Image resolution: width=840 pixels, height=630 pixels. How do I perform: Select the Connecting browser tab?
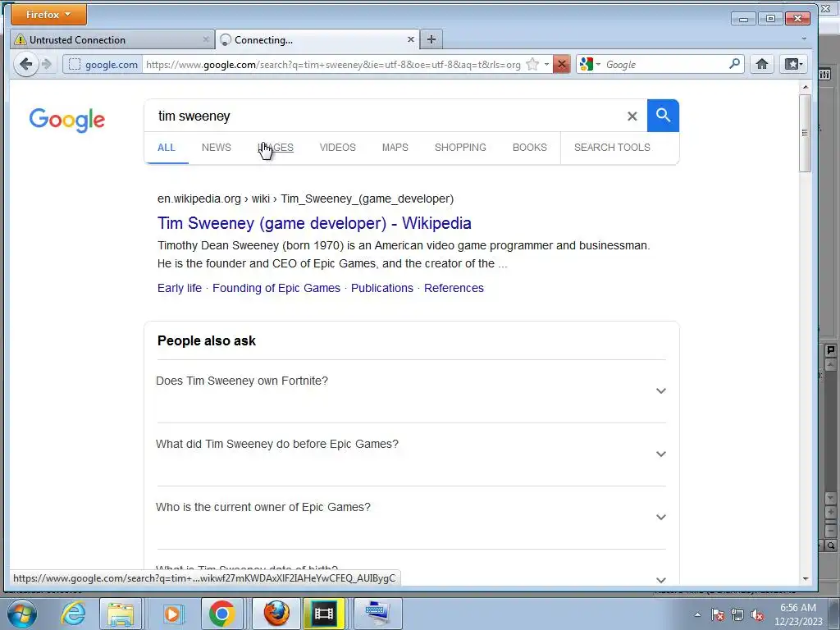317,39
